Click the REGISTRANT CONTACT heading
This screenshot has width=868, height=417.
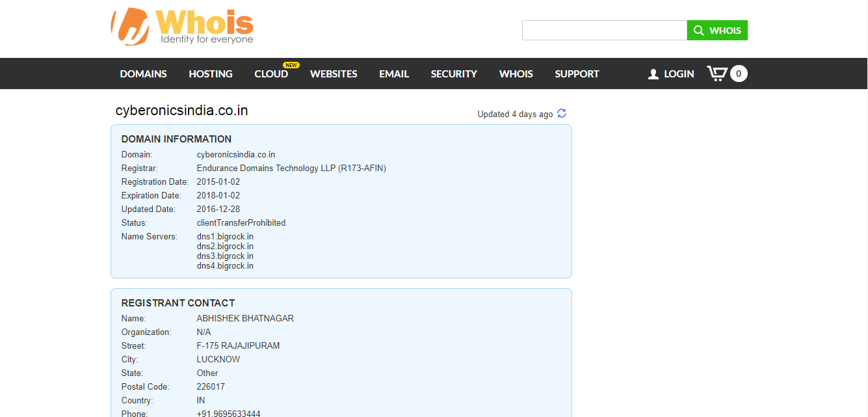(178, 303)
